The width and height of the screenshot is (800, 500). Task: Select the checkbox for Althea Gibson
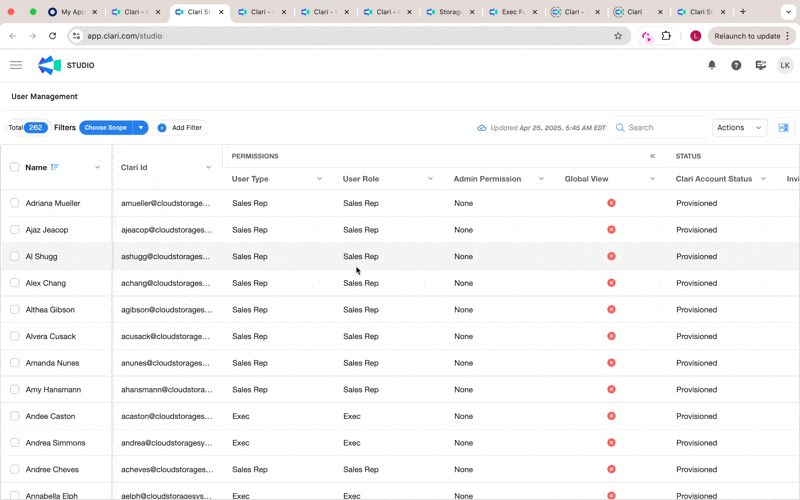[14, 309]
